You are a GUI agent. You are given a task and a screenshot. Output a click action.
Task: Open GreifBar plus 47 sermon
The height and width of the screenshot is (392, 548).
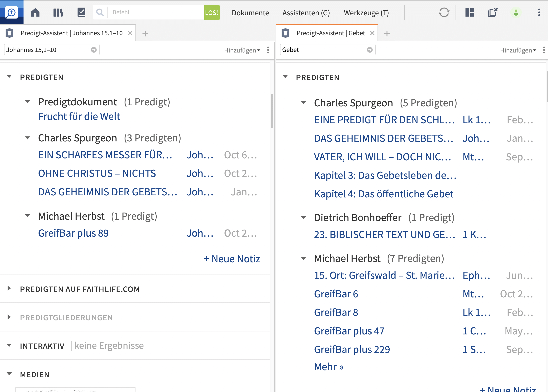click(x=349, y=331)
